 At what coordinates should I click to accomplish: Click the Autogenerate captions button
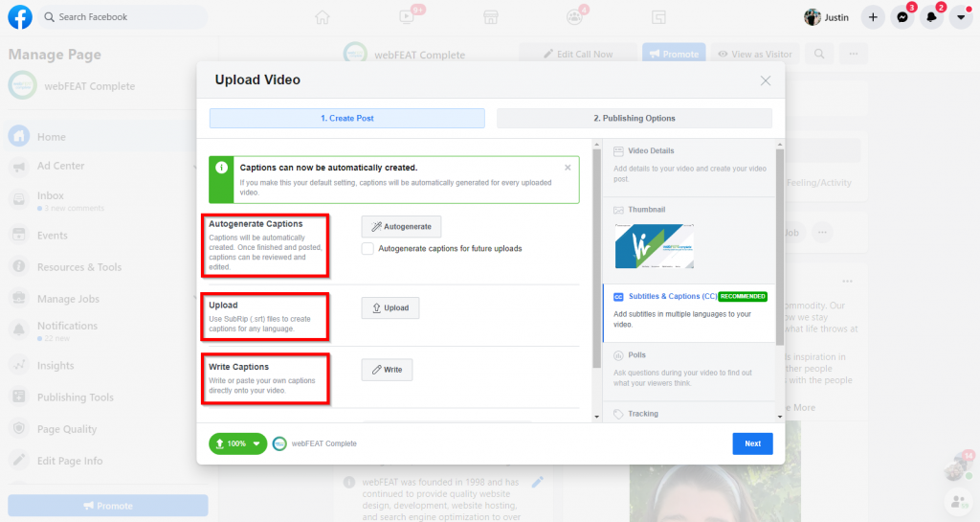click(401, 227)
